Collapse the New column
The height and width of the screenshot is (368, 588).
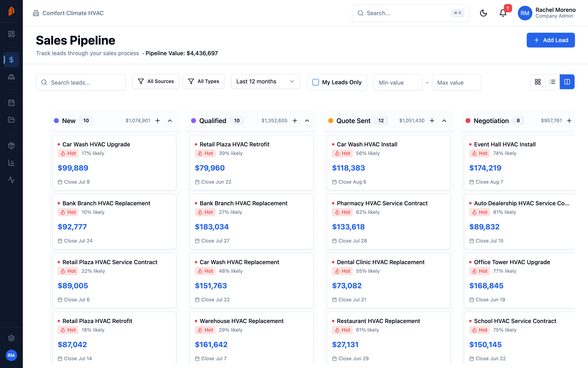pyautogui.click(x=170, y=121)
